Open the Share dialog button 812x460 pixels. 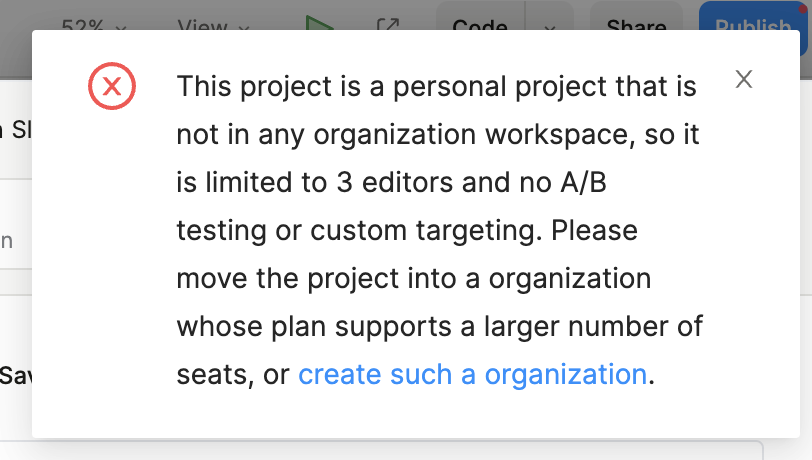(x=636, y=24)
